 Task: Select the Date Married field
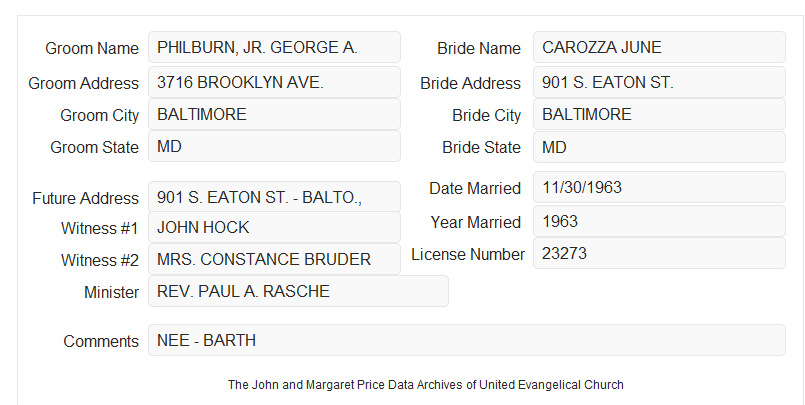(x=659, y=187)
